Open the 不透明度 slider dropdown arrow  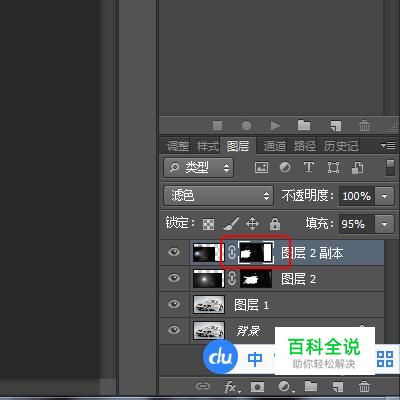click(384, 196)
